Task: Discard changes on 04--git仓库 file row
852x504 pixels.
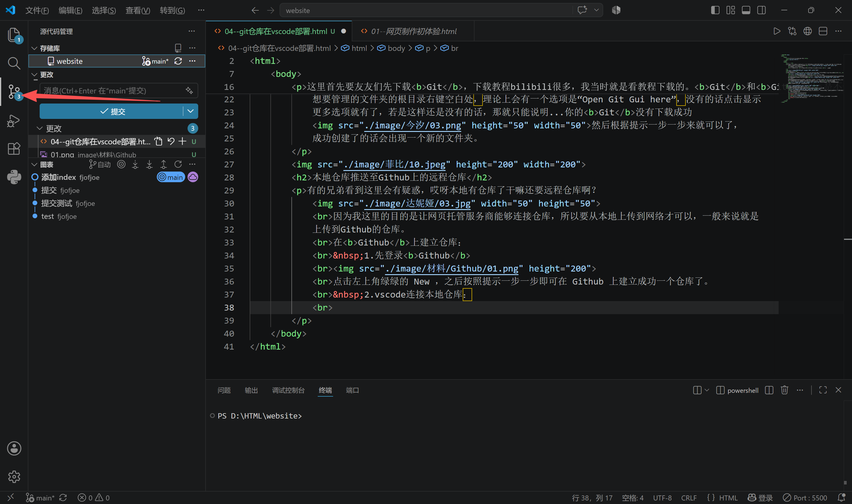Action: [x=171, y=141]
